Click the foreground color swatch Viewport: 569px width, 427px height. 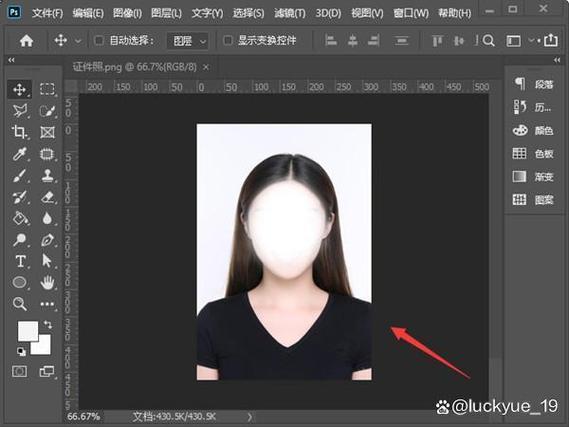click(x=28, y=331)
